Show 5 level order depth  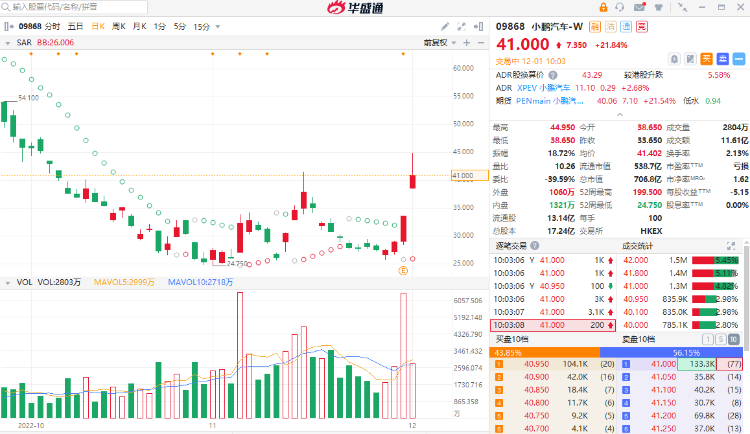point(720,340)
